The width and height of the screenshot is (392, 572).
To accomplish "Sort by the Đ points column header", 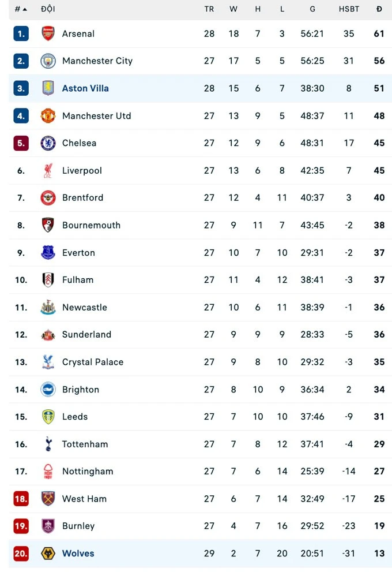I will pyautogui.click(x=379, y=9).
